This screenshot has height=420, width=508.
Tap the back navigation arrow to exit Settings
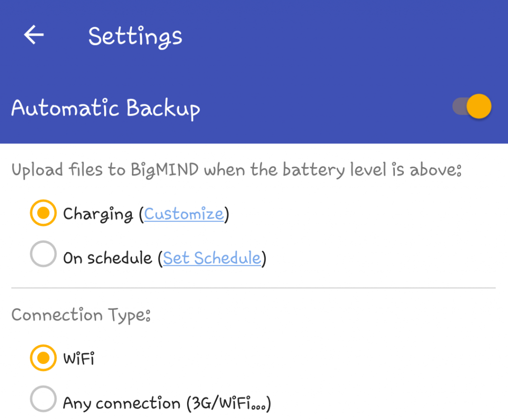pos(33,35)
